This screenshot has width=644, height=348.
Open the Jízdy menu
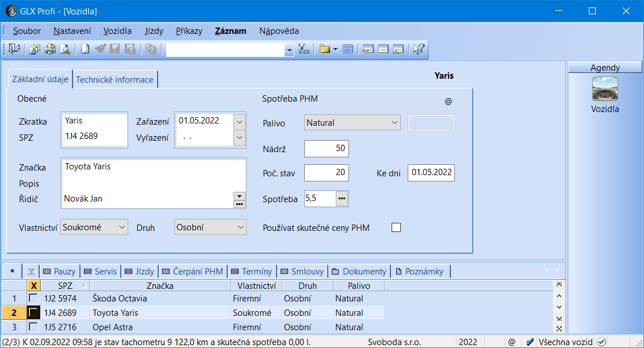tap(154, 31)
